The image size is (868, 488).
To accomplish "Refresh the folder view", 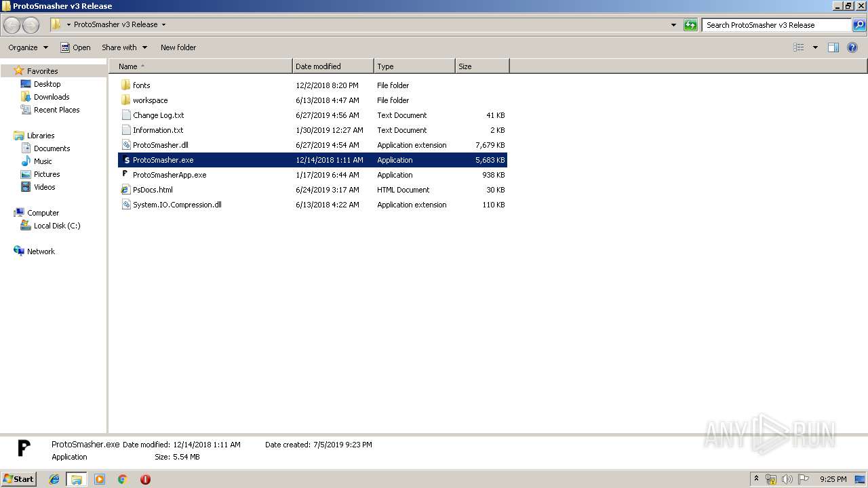I will click(x=690, y=25).
